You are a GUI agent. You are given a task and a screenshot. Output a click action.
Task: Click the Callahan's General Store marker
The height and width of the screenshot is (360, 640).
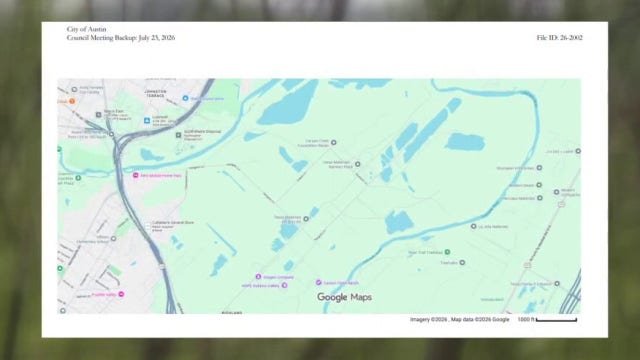(x=147, y=227)
